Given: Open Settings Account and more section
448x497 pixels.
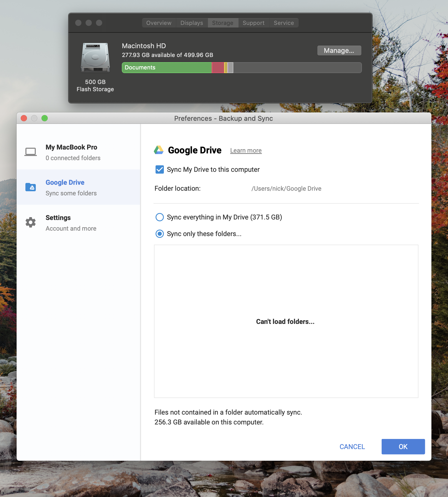Looking at the screenshot, I should coord(79,223).
